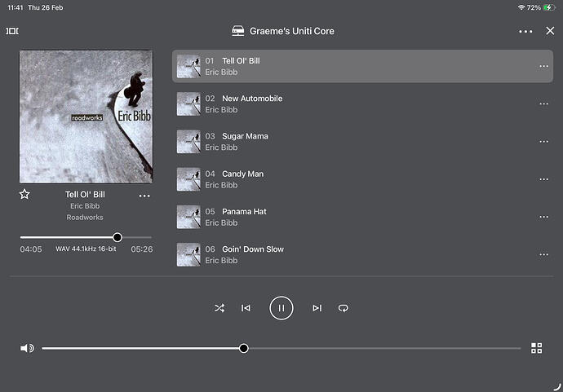Open more options for New Automobile
This screenshot has width=563, height=392.
tap(543, 104)
